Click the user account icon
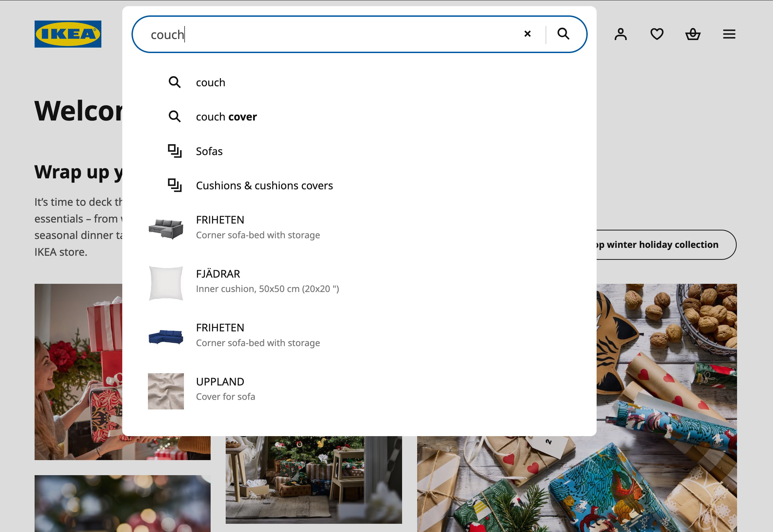 [x=621, y=34]
